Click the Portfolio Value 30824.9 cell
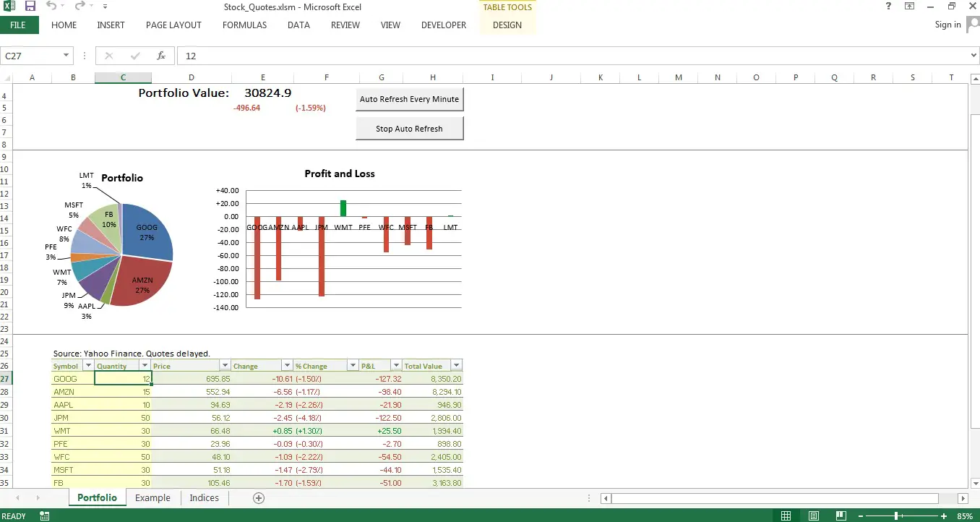The height and width of the screenshot is (522, 980). click(x=267, y=93)
